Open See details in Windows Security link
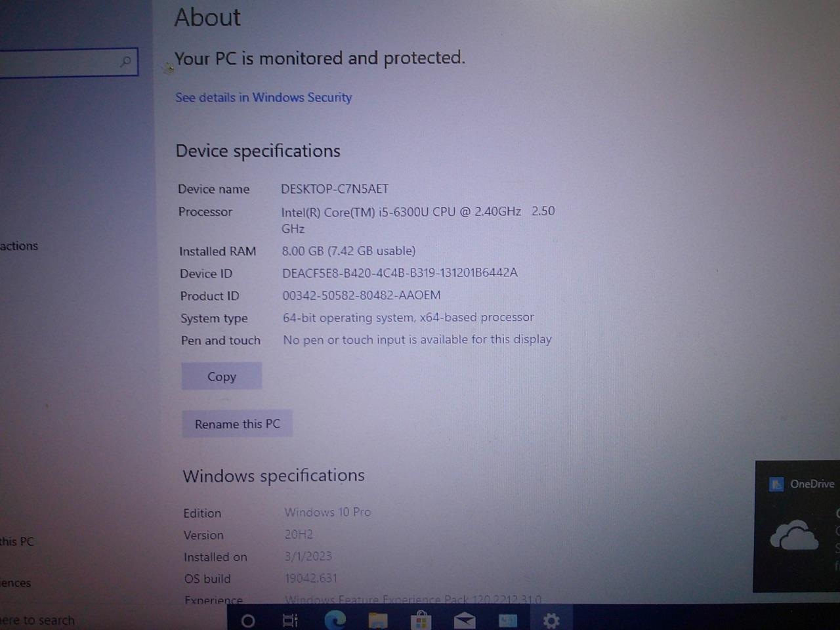Image resolution: width=840 pixels, height=630 pixels. pos(263,97)
